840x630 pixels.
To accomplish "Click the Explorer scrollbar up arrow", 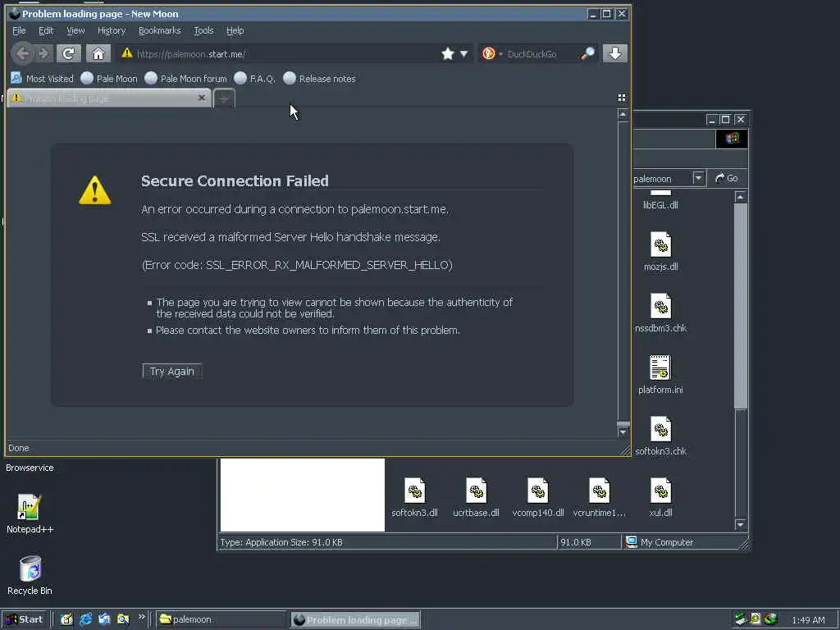I will click(x=741, y=197).
